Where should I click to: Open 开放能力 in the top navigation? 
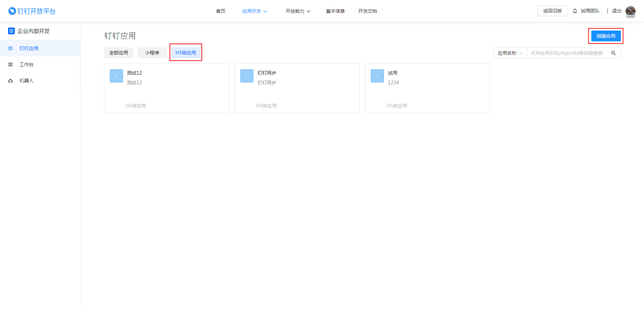pos(295,11)
